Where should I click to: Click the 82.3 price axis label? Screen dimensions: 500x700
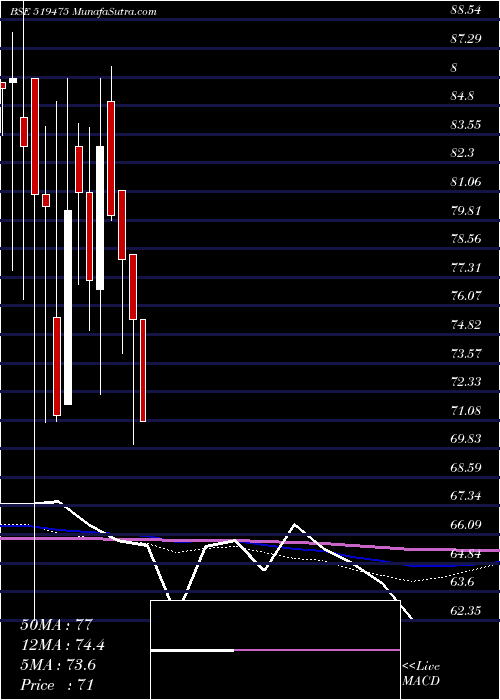pyautogui.click(x=462, y=153)
